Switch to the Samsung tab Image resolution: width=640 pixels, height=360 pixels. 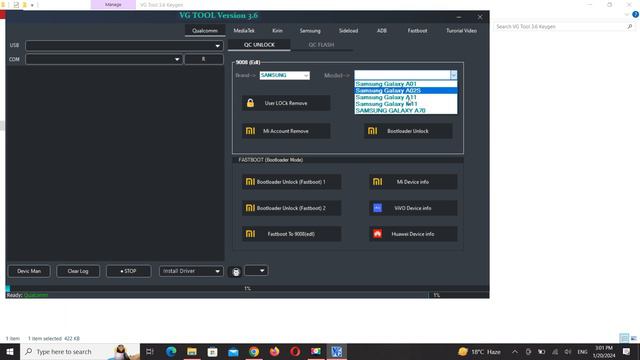[x=310, y=31]
